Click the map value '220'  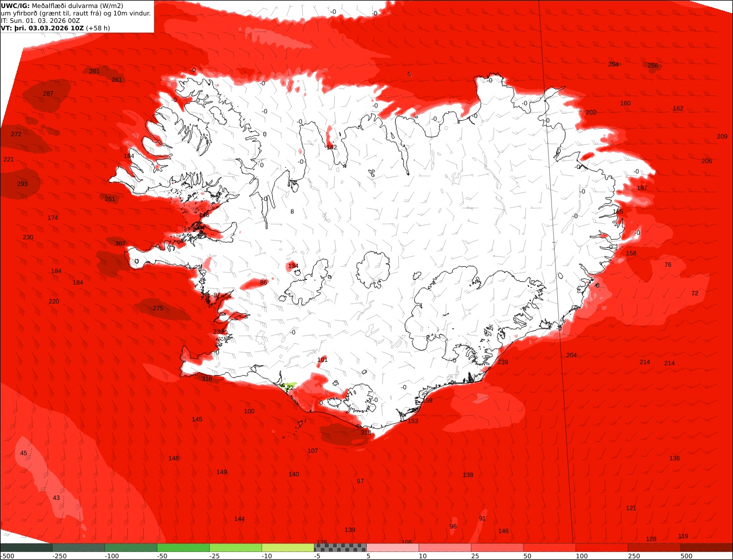pos(54,301)
